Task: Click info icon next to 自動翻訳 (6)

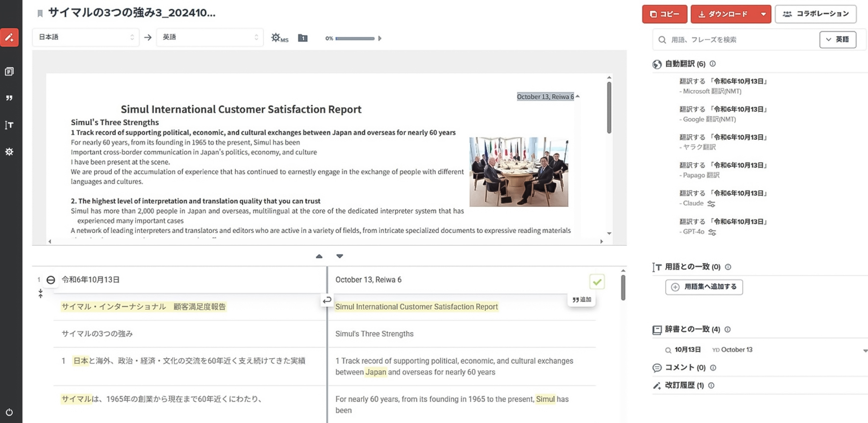Action: tap(713, 64)
